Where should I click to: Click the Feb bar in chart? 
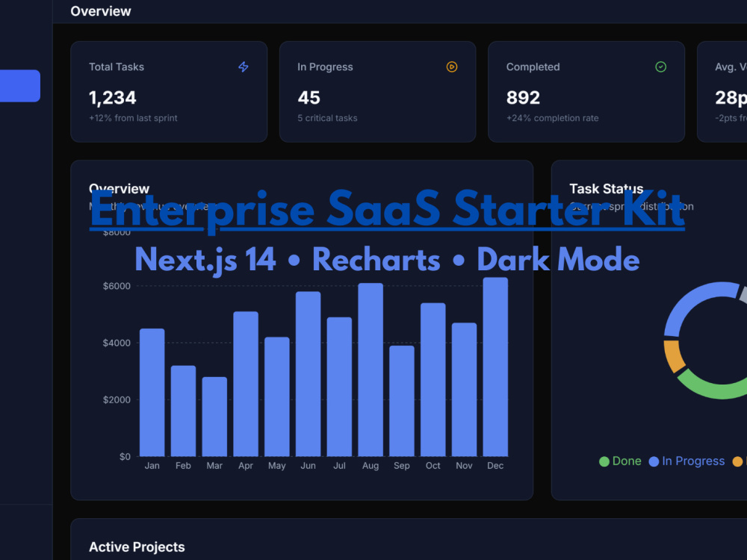pos(184,411)
